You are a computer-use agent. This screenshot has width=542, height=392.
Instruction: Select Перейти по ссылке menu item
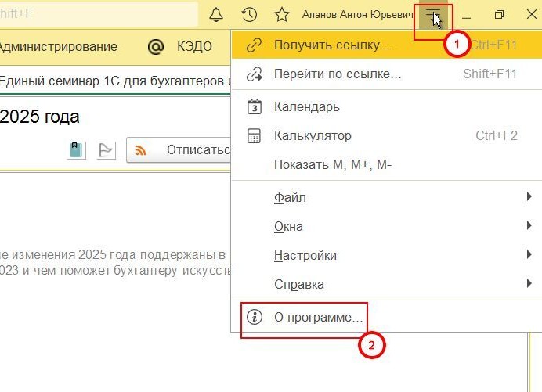tap(386, 74)
